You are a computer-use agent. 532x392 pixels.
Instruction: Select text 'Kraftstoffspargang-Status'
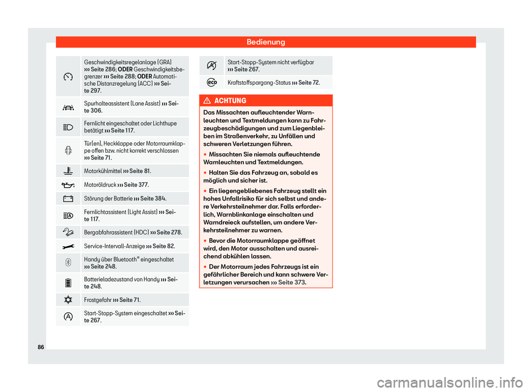259,82
